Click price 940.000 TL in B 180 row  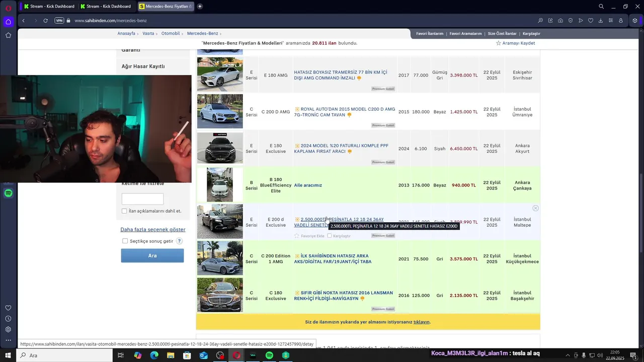coord(463,186)
